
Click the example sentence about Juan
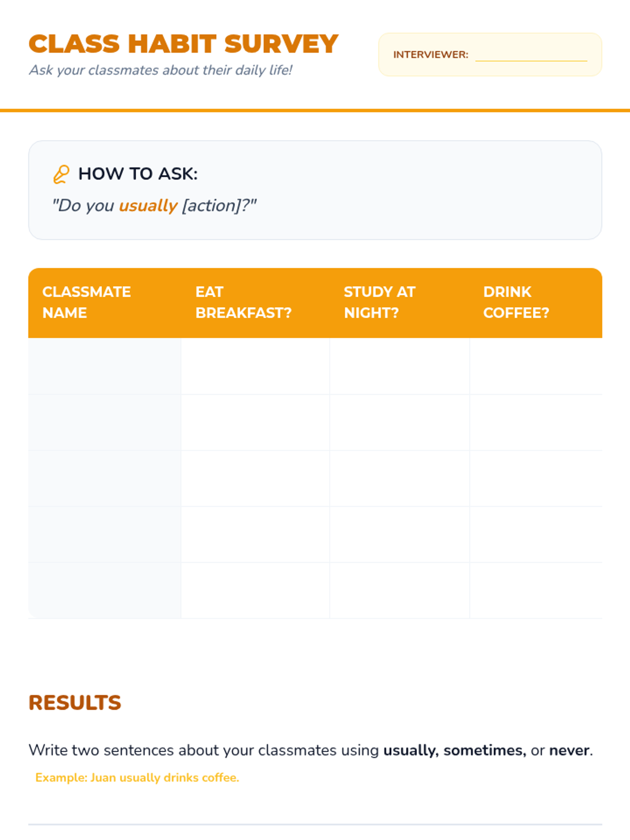(137, 778)
